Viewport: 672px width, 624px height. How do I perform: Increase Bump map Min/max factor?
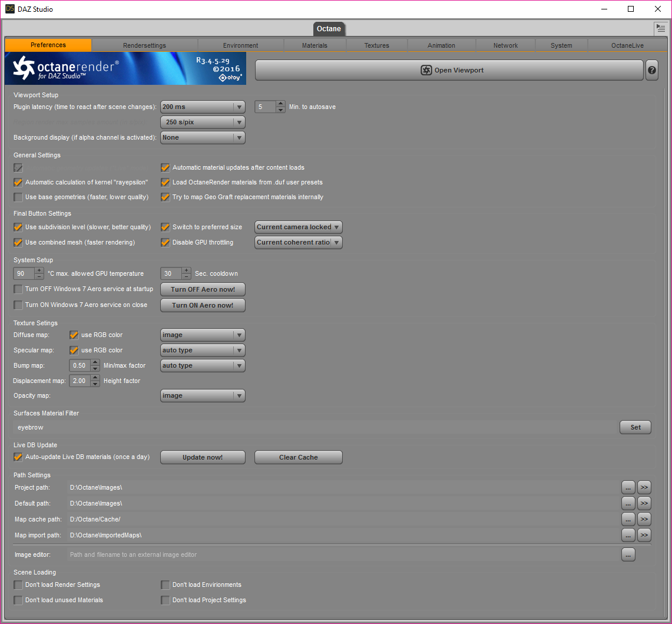coord(95,363)
